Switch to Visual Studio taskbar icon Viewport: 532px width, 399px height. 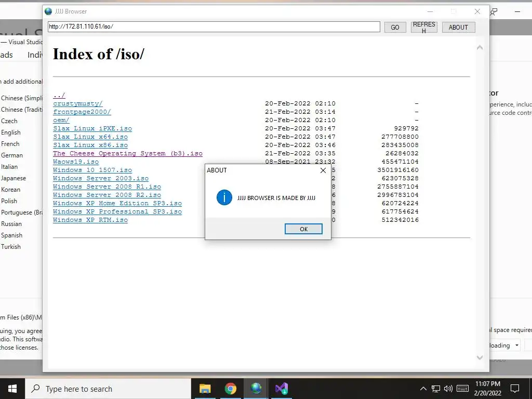[x=282, y=389]
